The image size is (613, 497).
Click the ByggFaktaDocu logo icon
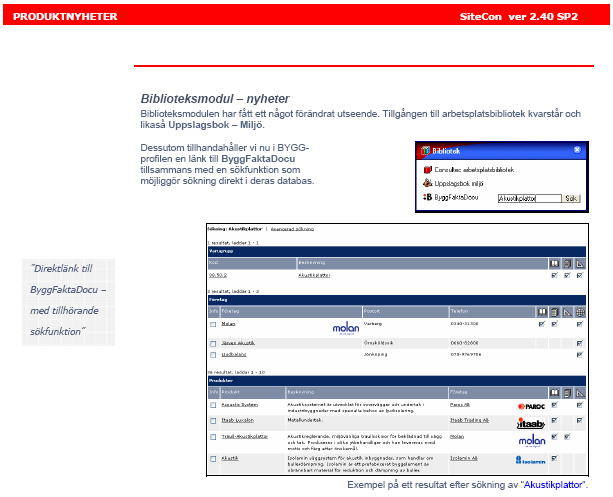(x=427, y=197)
